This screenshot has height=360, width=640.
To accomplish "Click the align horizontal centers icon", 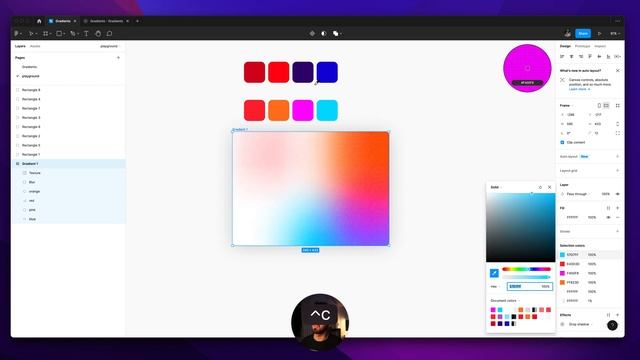I will click(571, 56).
